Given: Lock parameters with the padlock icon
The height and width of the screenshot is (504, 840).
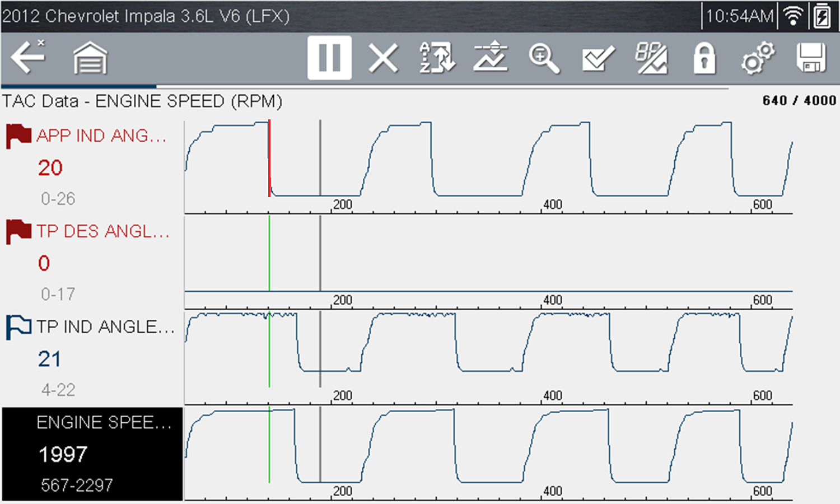Looking at the screenshot, I should 704,58.
